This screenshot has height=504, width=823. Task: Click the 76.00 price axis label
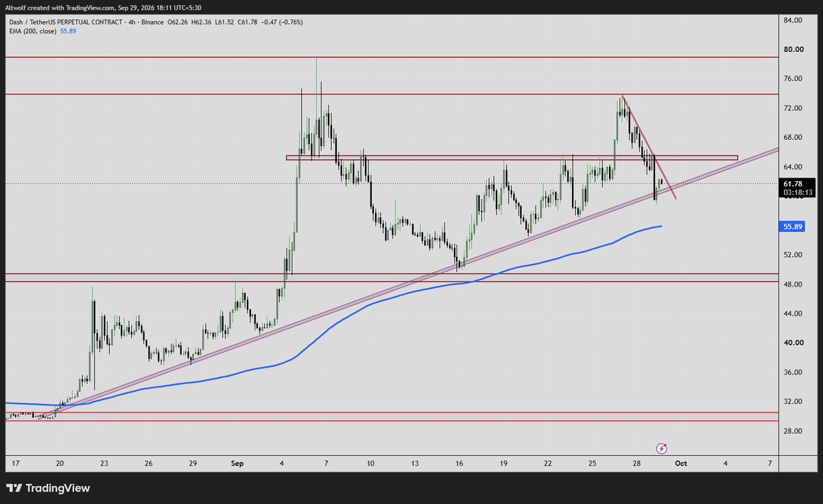coord(794,79)
